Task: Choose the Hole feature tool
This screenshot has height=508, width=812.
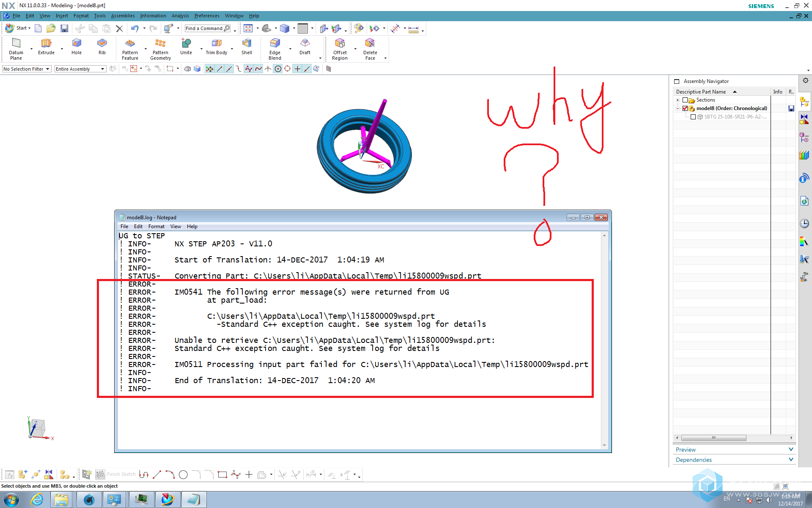Action: [x=77, y=47]
